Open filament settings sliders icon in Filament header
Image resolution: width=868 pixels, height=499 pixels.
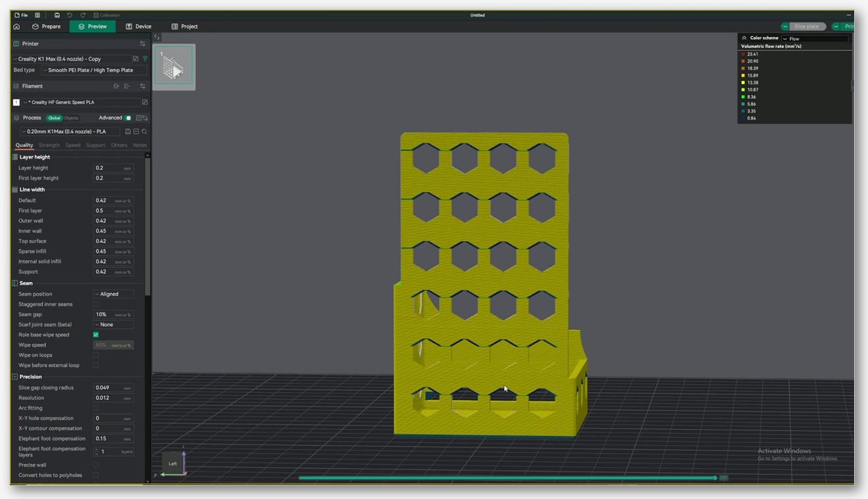coord(142,86)
